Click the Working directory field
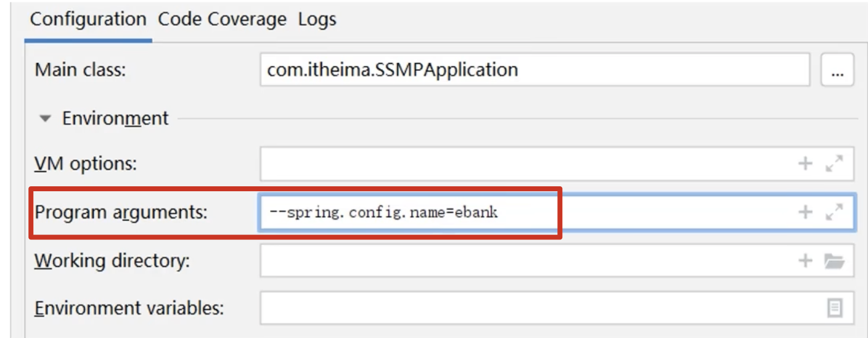The height and width of the screenshot is (338, 868). pyautogui.click(x=557, y=261)
